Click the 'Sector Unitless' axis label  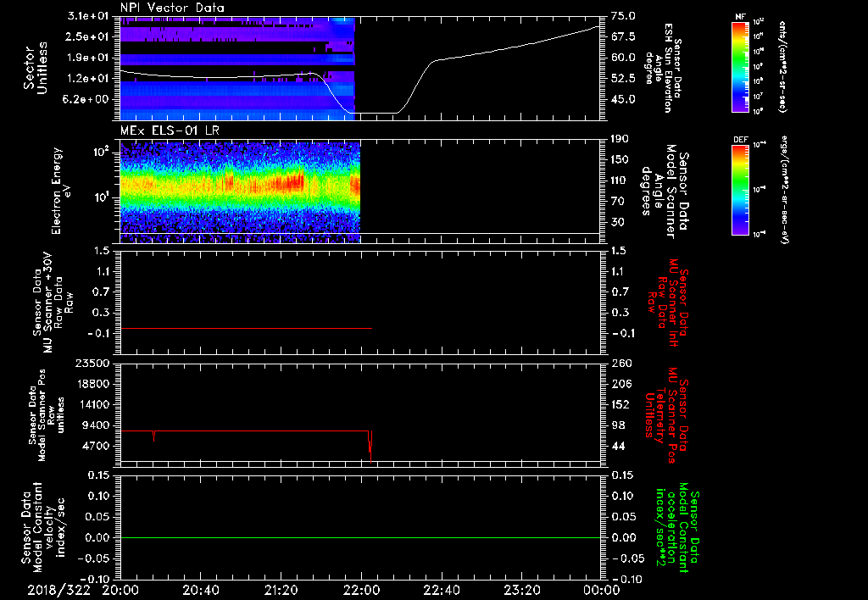(36, 68)
